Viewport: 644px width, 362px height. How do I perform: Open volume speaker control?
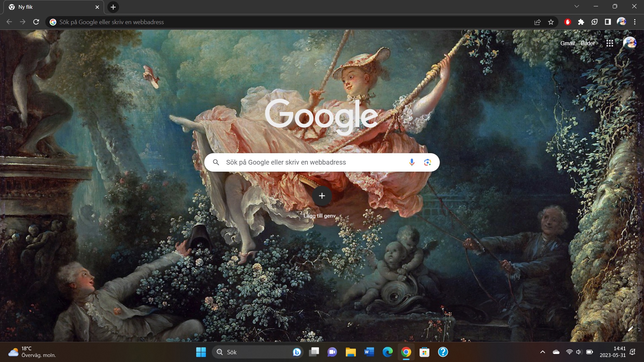[579, 352]
